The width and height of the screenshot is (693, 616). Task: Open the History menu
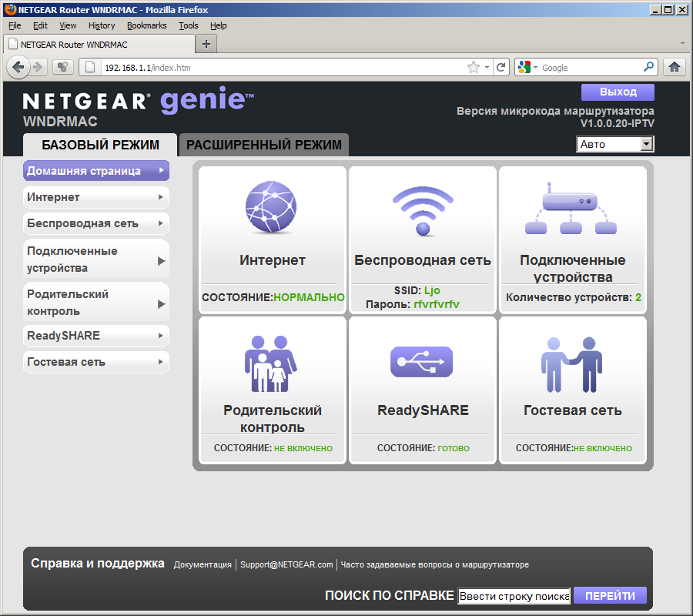pyautogui.click(x=102, y=25)
